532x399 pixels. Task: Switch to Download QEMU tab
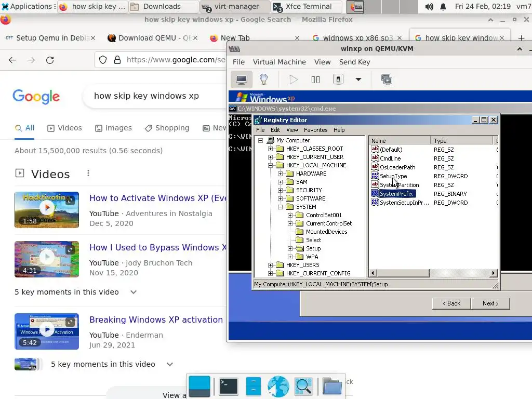tap(152, 38)
